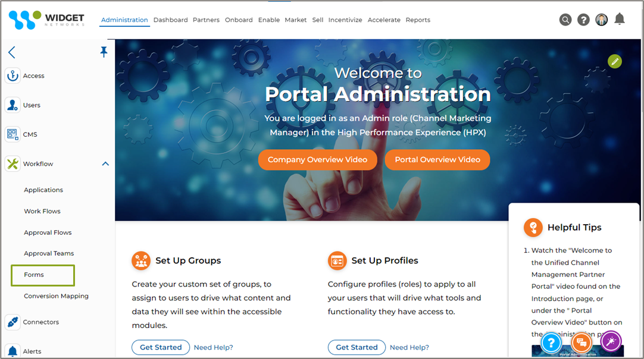Image resolution: width=644 pixels, height=359 pixels.
Task: Click Get Started under Set Up Groups
Action: [x=161, y=347]
